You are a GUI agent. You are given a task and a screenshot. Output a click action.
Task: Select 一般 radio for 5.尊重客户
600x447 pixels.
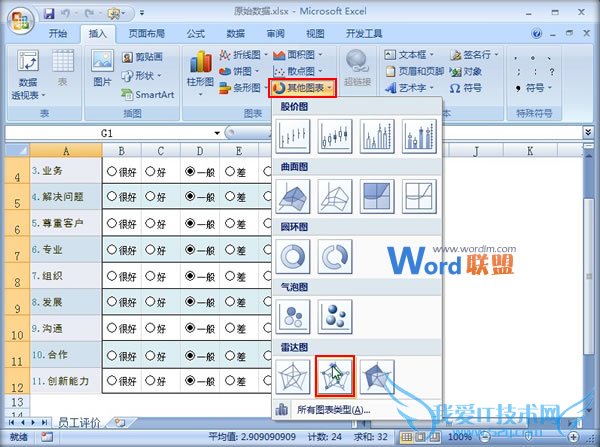[190, 223]
